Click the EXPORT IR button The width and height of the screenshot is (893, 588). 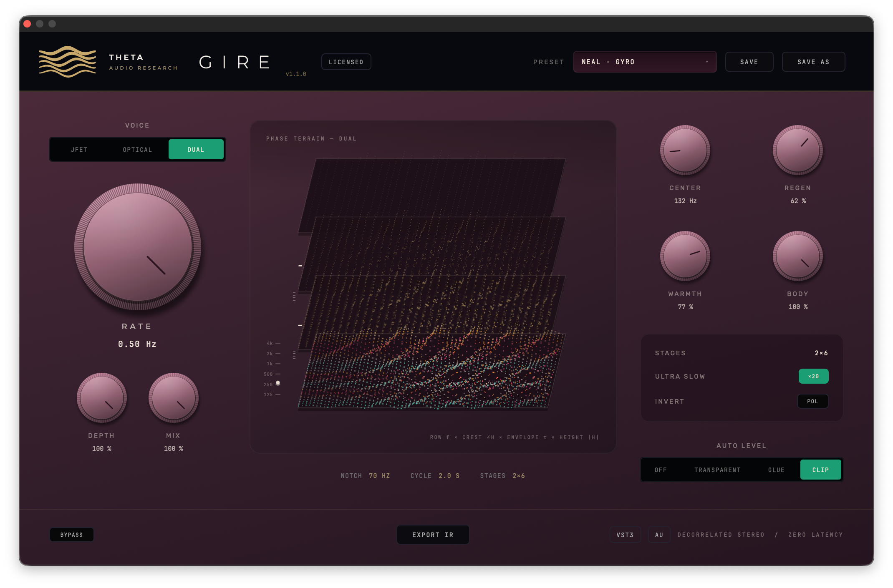click(433, 535)
